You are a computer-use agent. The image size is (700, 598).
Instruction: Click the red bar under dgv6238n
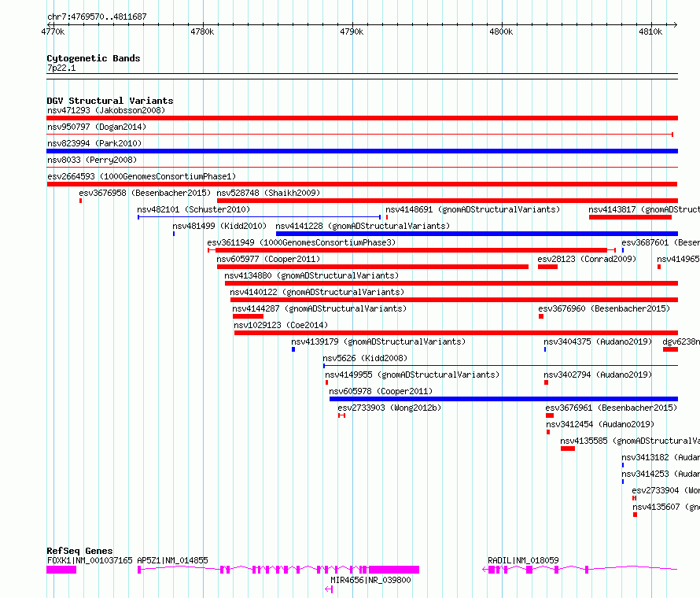[671, 349]
